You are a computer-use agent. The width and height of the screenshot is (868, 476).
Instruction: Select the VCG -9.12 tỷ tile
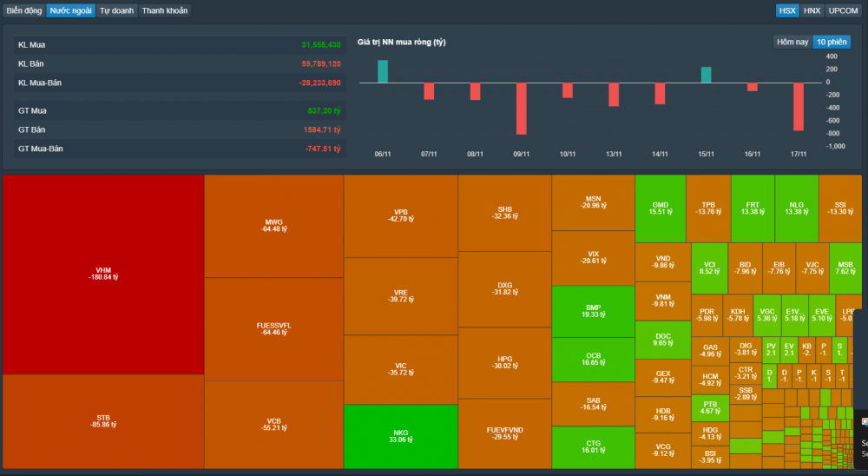point(663,451)
